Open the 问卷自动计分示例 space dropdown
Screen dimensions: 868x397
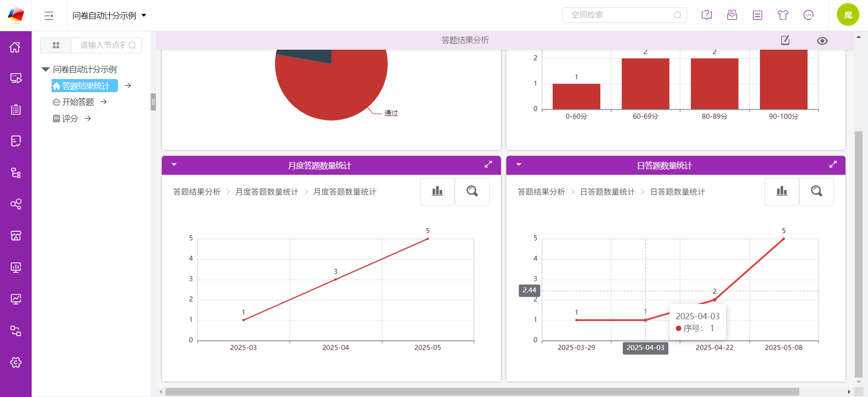click(109, 15)
